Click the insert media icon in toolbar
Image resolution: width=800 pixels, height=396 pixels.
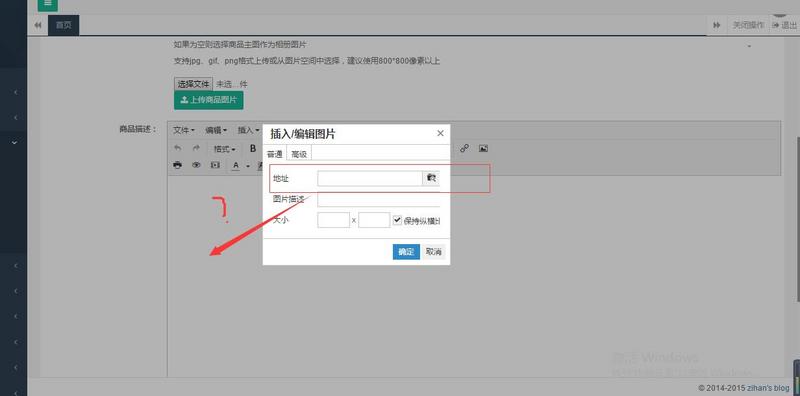click(x=215, y=165)
